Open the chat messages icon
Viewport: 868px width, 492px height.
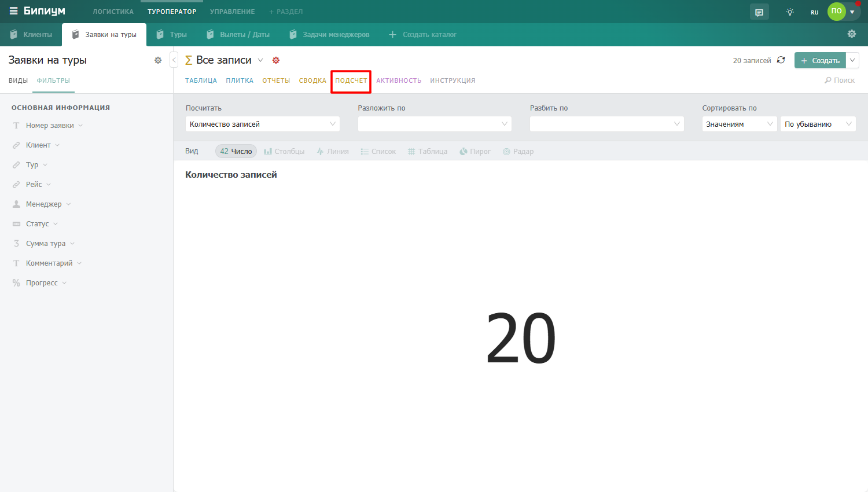point(759,12)
